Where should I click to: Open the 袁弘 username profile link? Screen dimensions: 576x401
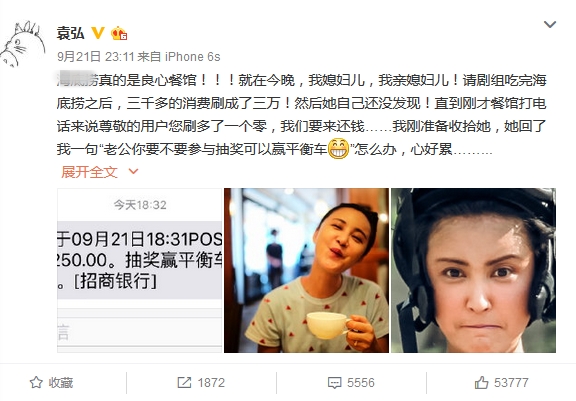pos(71,33)
